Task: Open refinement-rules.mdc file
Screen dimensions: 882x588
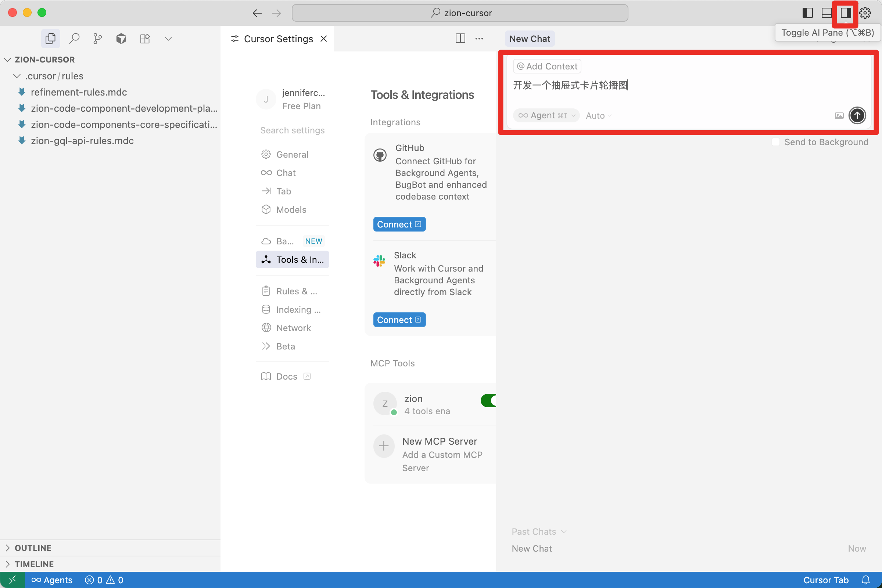Action: pos(79,92)
